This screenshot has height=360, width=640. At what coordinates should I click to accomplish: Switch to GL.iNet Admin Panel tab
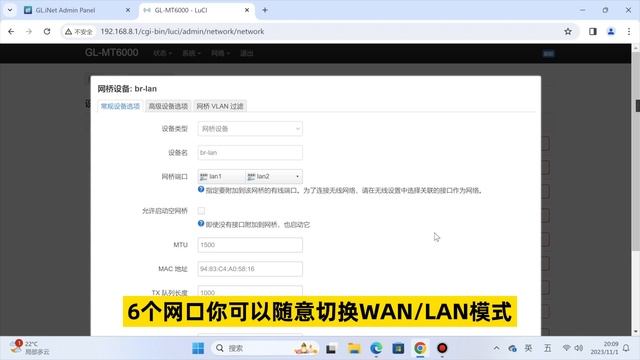[65, 10]
